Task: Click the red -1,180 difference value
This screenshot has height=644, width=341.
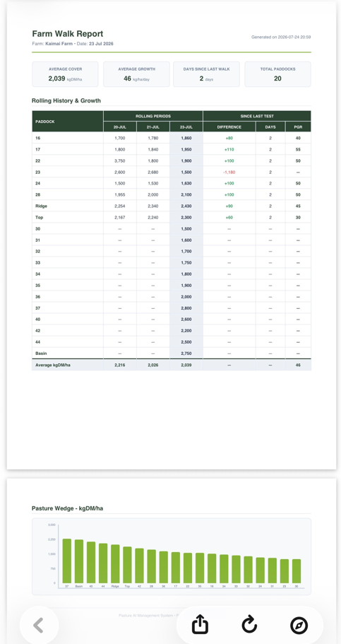Action: [x=229, y=172]
